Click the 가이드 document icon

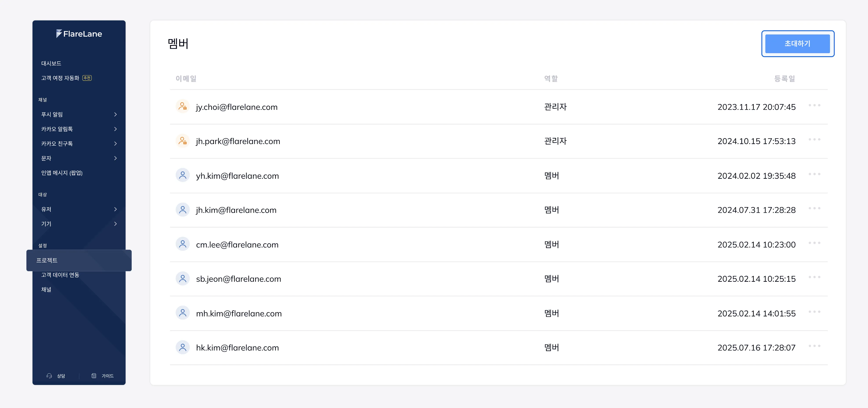coord(94,376)
